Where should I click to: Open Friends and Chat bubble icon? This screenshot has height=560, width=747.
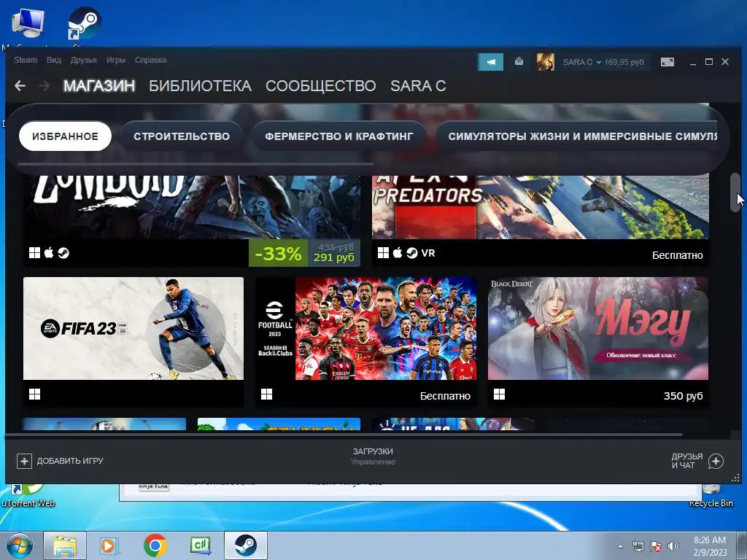click(716, 461)
